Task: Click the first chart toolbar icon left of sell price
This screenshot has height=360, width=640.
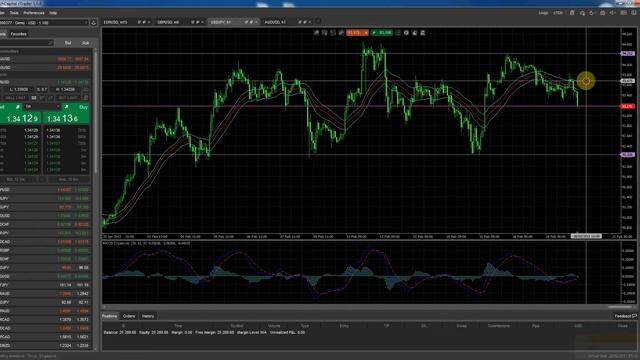Action: pyautogui.click(x=316, y=33)
